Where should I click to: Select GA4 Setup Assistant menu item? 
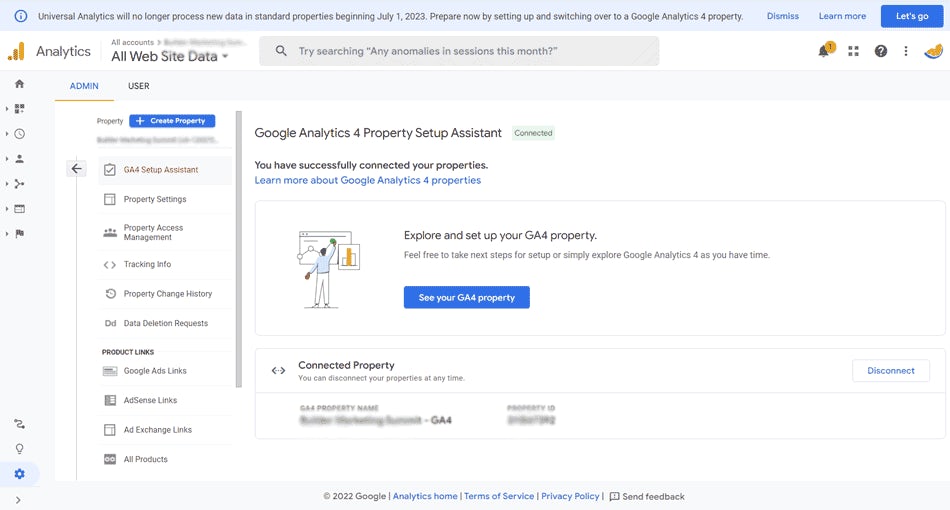165,170
